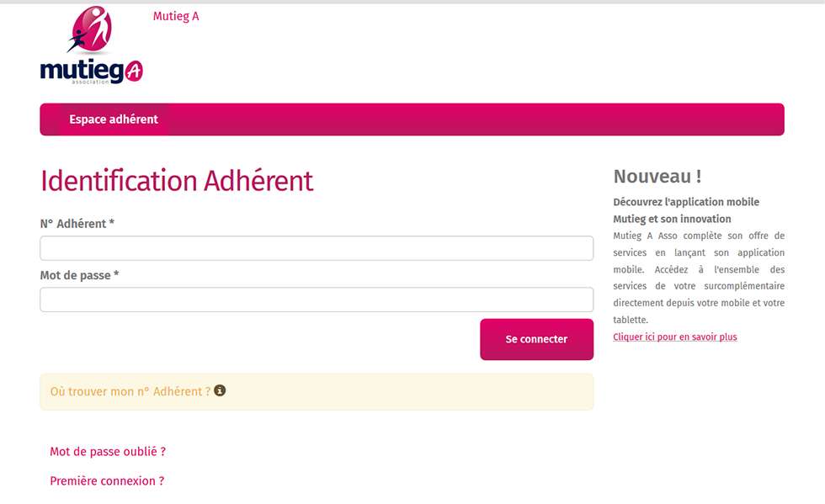The height and width of the screenshot is (504, 825).
Task: Click the pink ball emblem in the Mutieg logo
Action: pyautogui.click(x=90, y=29)
